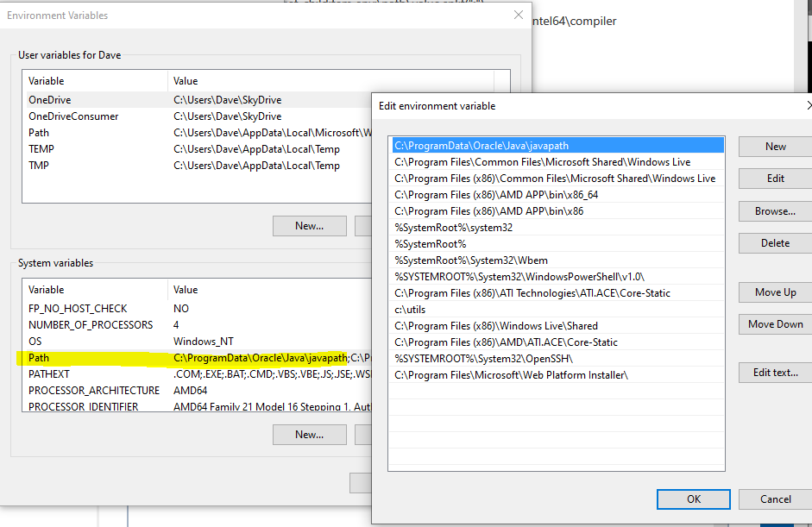Select the PROCESSOR_ARCHITECTURE system variable
The image size is (812, 527).
coord(94,391)
